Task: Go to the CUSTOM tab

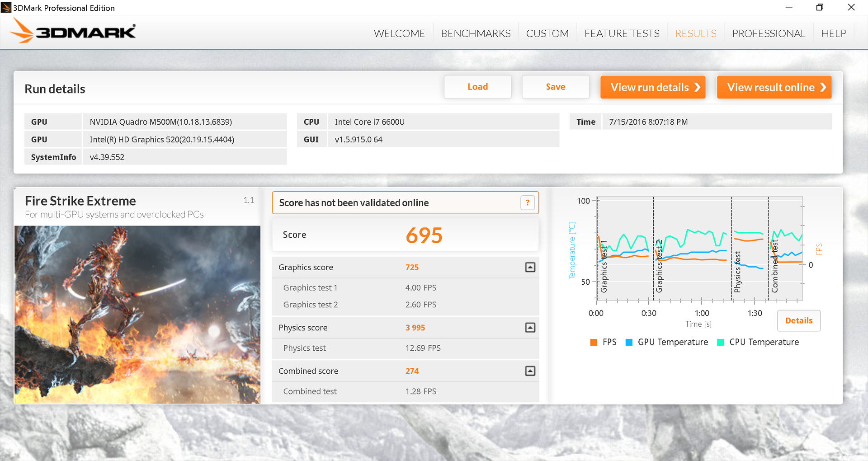Action: (547, 33)
